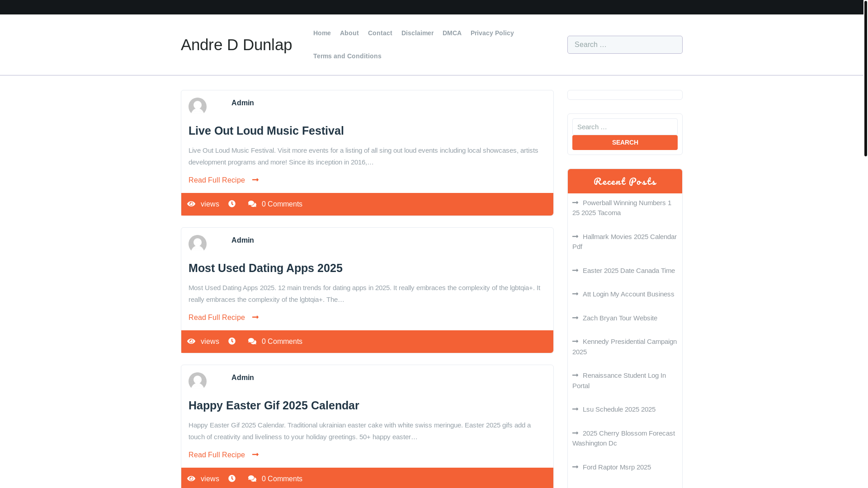Click the eye views icon under Most Used Dating Apps
The image size is (868, 488).
coord(191,342)
